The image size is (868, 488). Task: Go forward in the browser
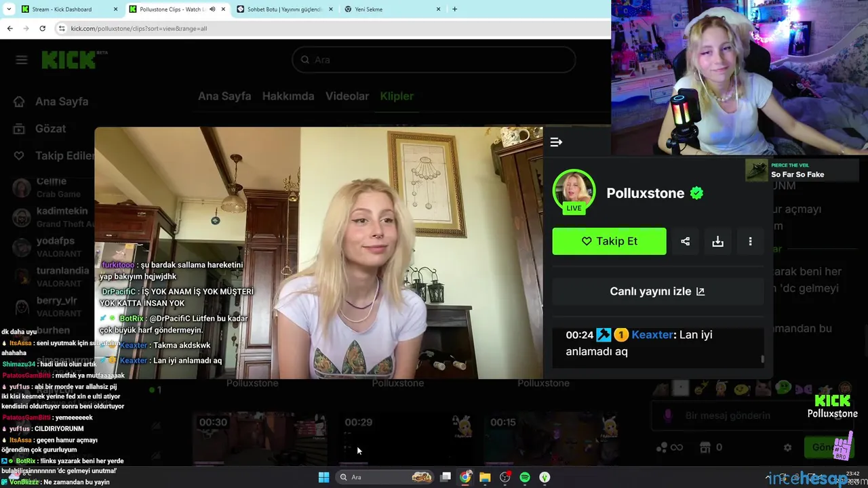(x=26, y=28)
